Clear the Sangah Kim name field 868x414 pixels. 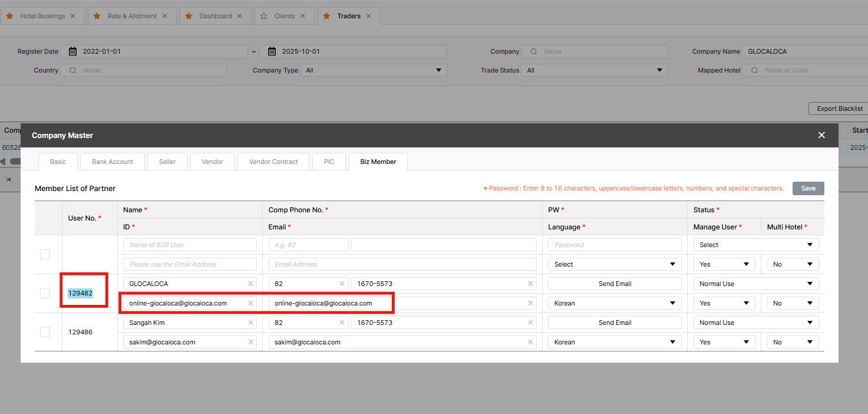pyautogui.click(x=250, y=323)
